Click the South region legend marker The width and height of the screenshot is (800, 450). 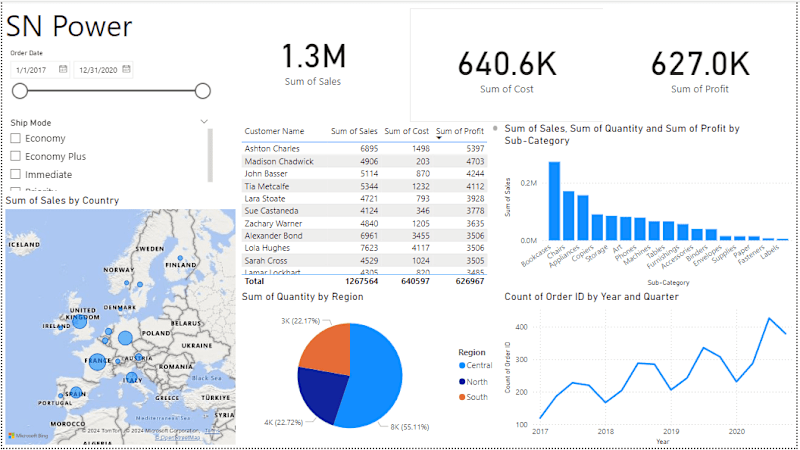pyautogui.click(x=462, y=397)
